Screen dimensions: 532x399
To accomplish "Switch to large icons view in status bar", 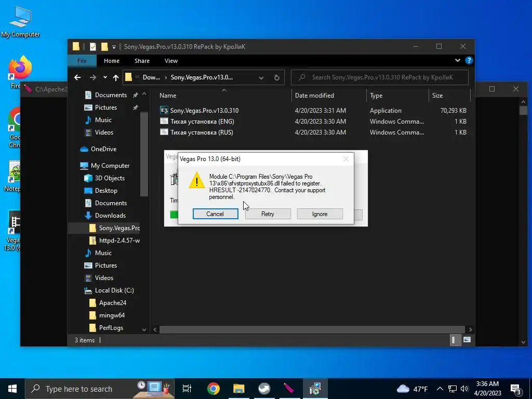I will 467,340.
